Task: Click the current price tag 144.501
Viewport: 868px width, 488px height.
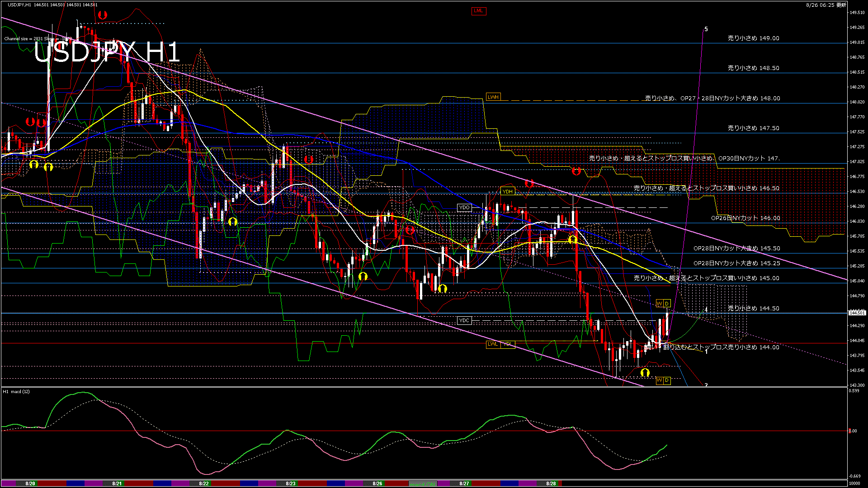Action: [857, 313]
